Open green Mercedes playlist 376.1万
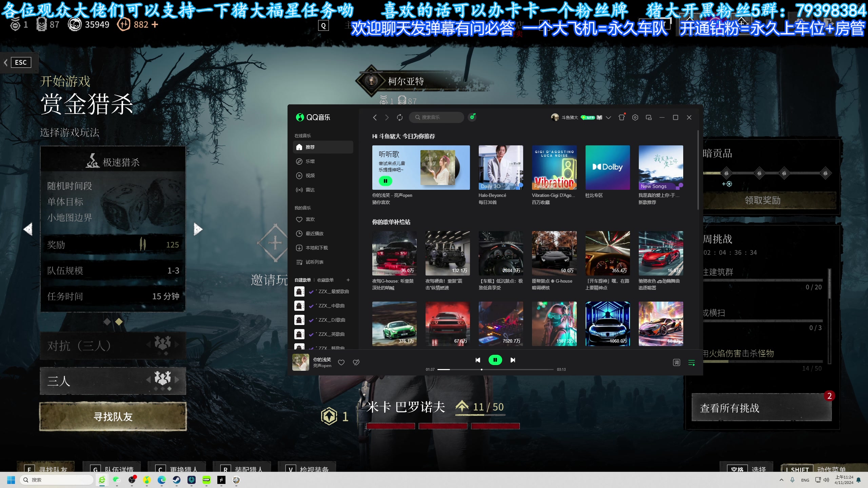This screenshot has width=868, height=488. click(394, 324)
